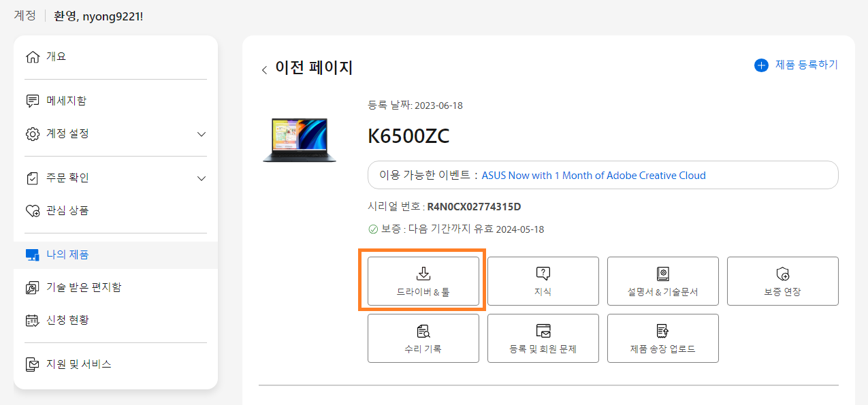The height and width of the screenshot is (405, 868).
Task: Click the registration date 2023-06-18
Action: [438, 106]
